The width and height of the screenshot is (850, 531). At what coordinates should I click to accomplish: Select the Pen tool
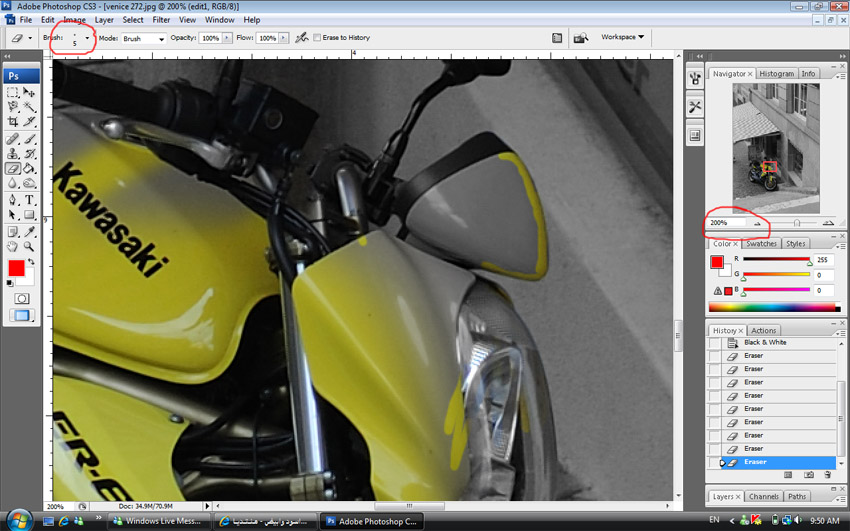13,200
